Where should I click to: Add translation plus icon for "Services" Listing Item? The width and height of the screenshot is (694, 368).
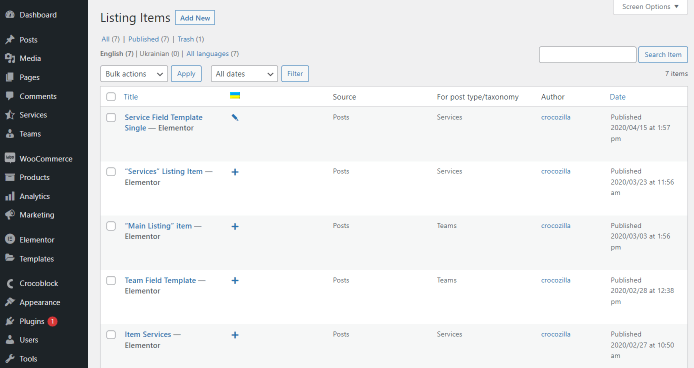point(235,172)
